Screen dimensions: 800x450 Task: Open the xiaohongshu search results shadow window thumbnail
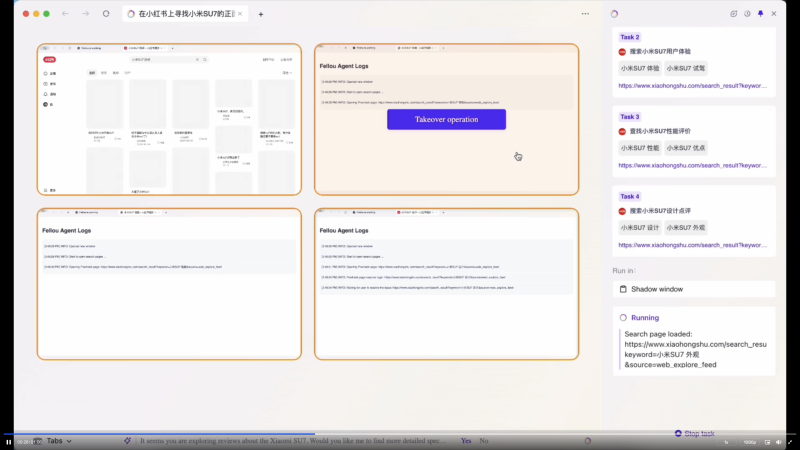pyautogui.click(x=169, y=119)
